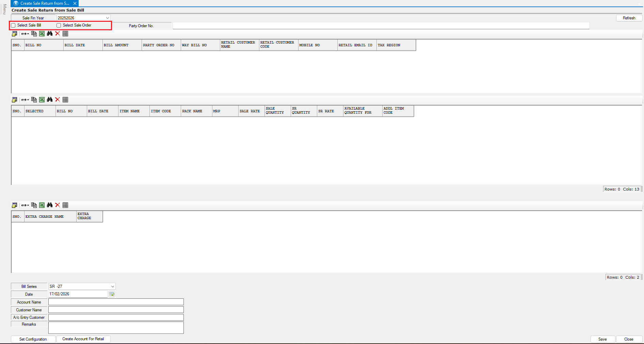The height and width of the screenshot is (344, 644).
Task: Click Create Account For Retail button
Action: click(83, 339)
